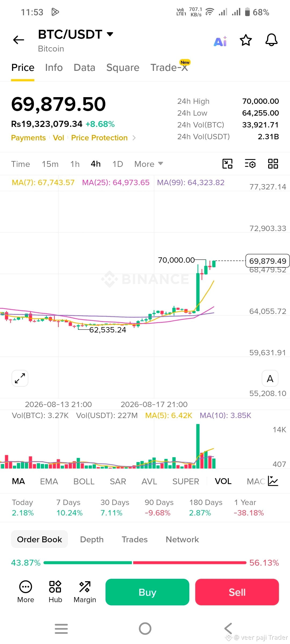Switch to the Network tab
Screen dimensions: 290x644
[x=182, y=539]
